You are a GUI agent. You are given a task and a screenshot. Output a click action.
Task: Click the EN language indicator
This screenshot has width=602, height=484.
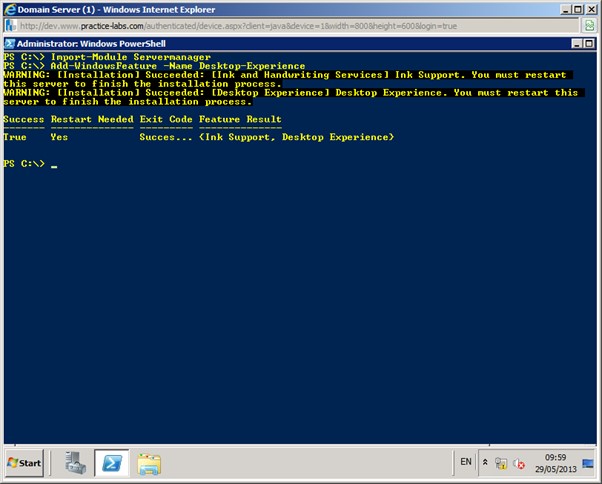click(466, 462)
